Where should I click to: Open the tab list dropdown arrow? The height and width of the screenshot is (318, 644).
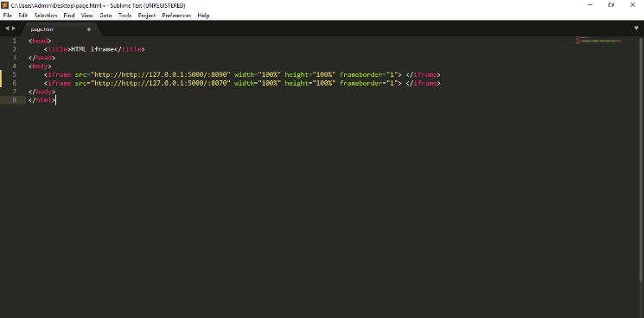click(x=636, y=29)
